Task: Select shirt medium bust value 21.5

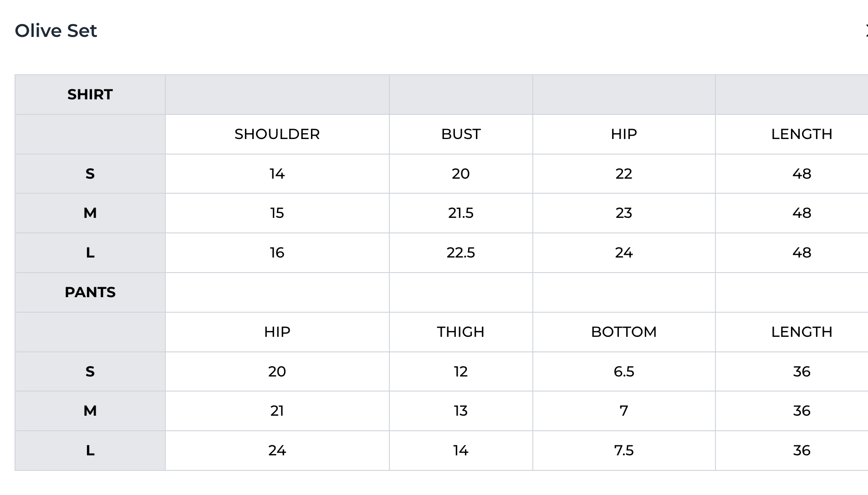Action: point(460,213)
